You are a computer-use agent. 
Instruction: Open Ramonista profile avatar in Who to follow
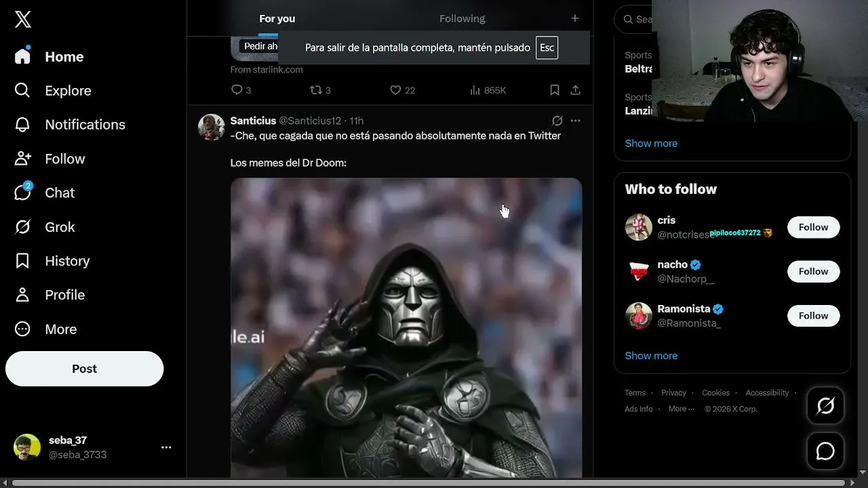[639, 316]
